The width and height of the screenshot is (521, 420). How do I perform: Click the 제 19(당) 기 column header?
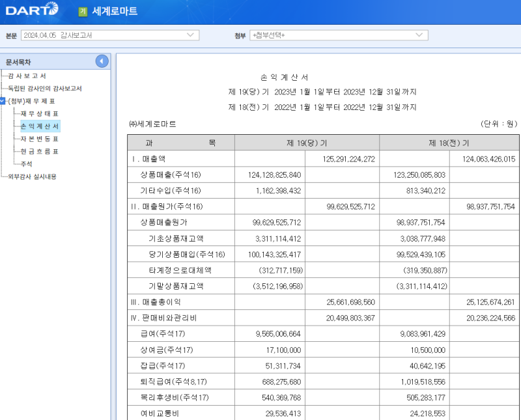[x=307, y=143]
